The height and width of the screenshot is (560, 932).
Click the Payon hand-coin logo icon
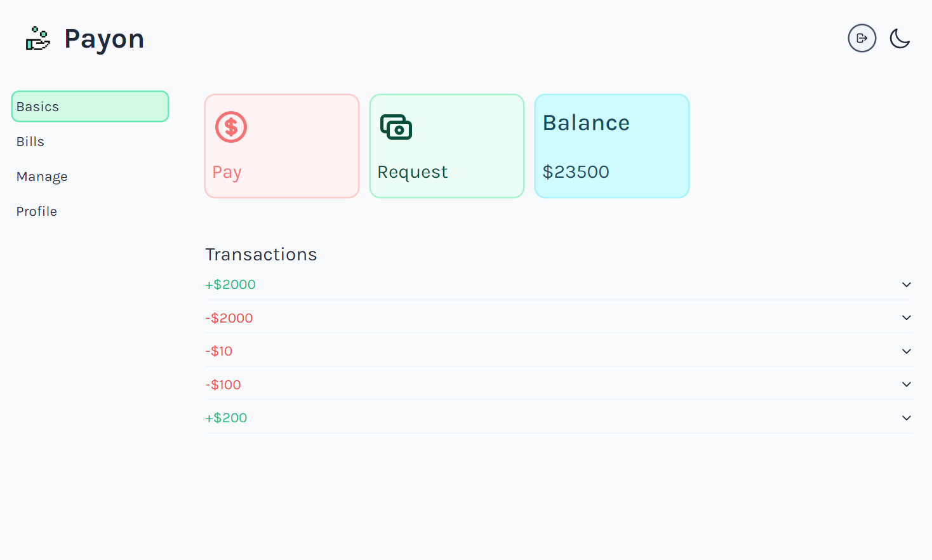[37, 39]
